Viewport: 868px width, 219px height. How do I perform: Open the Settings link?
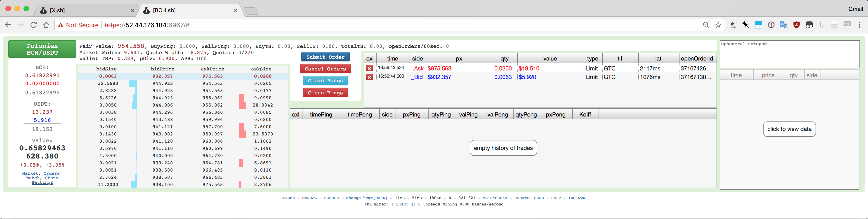[x=42, y=183]
